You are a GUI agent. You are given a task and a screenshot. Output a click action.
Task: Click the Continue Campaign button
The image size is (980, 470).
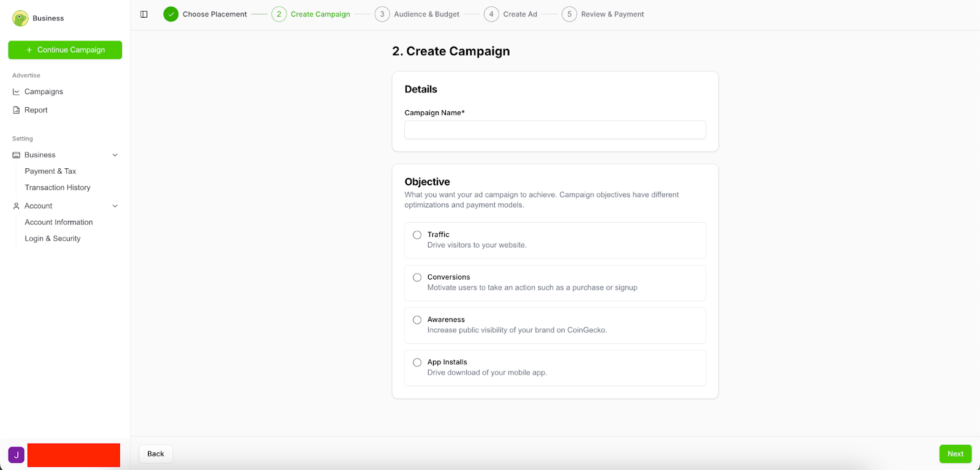click(65, 50)
